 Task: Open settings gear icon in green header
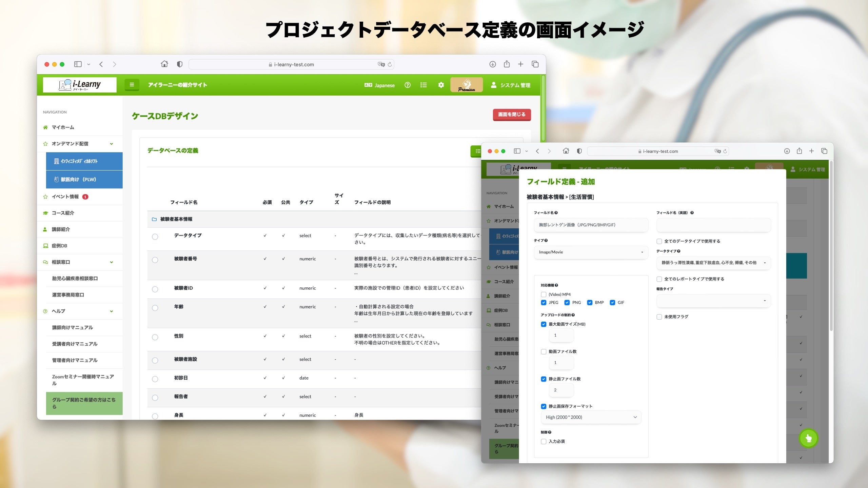coord(441,85)
